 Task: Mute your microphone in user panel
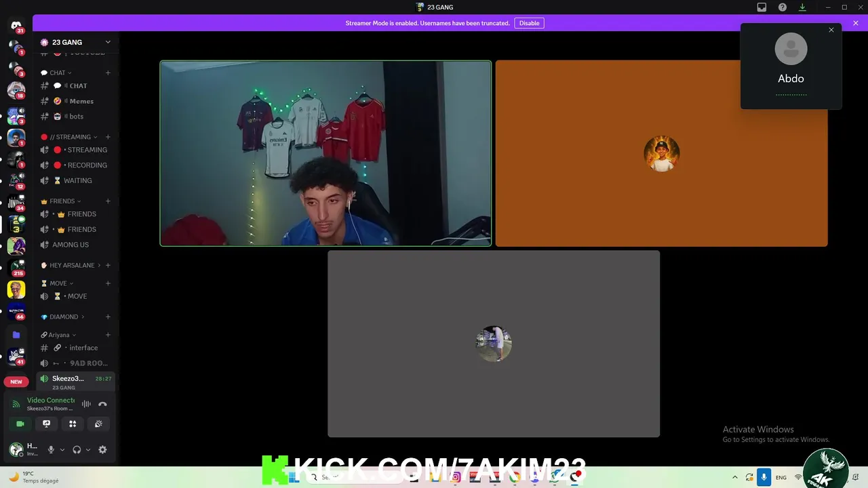tap(51, 449)
